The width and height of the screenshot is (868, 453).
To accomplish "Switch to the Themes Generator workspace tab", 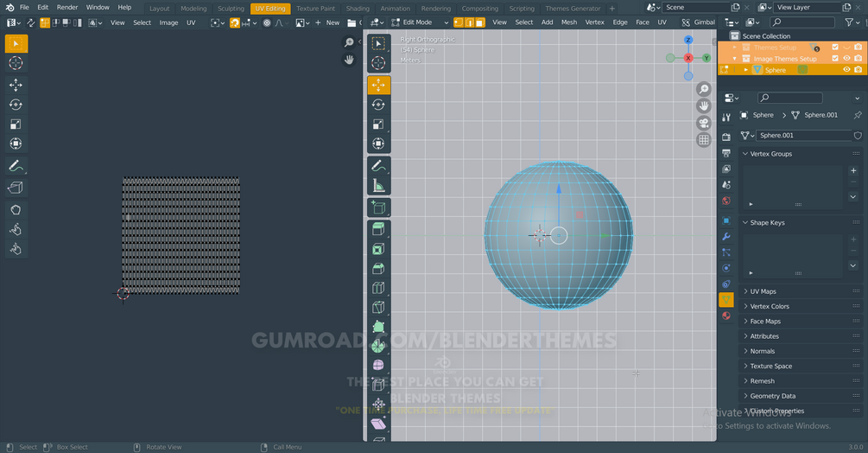I will click(x=573, y=9).
